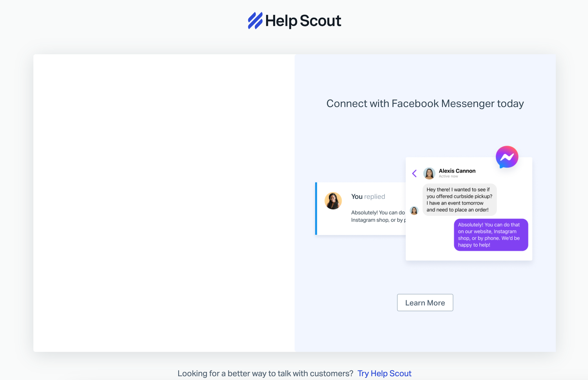Screen dimensions: 588x380
Task: Click the small avatar beside gray message
Action: tap(414, 210)
